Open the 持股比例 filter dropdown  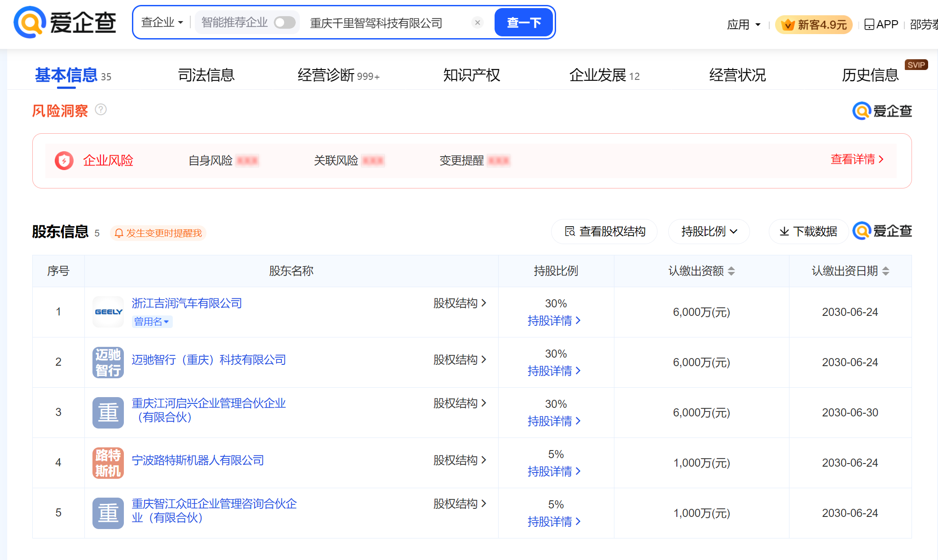pos(709,232)
